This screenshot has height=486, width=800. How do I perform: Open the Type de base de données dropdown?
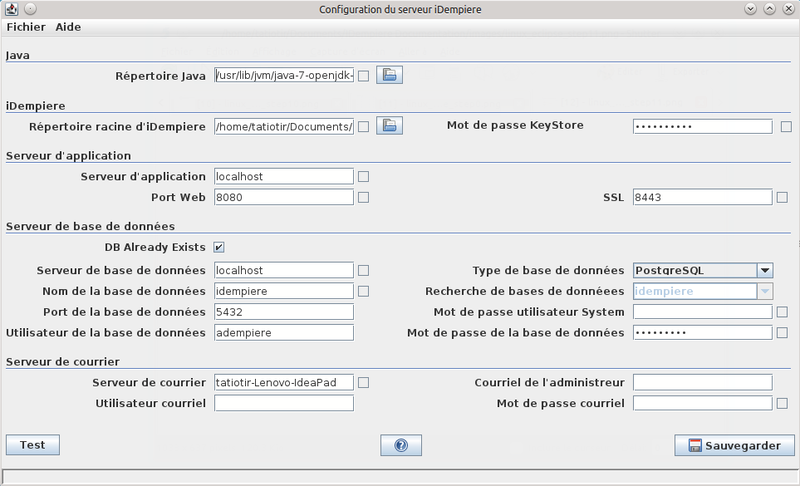point(764,270)
